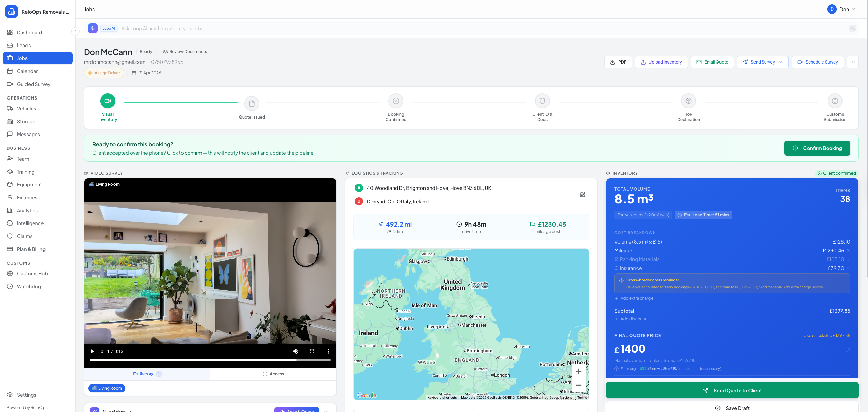Collapse the left sidebar

pos(75,31)
